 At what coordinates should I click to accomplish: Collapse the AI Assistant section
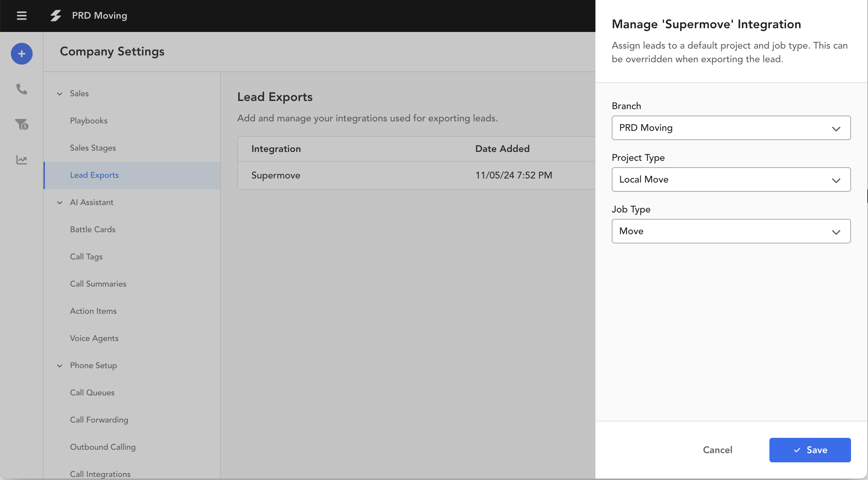coord(59,203)
